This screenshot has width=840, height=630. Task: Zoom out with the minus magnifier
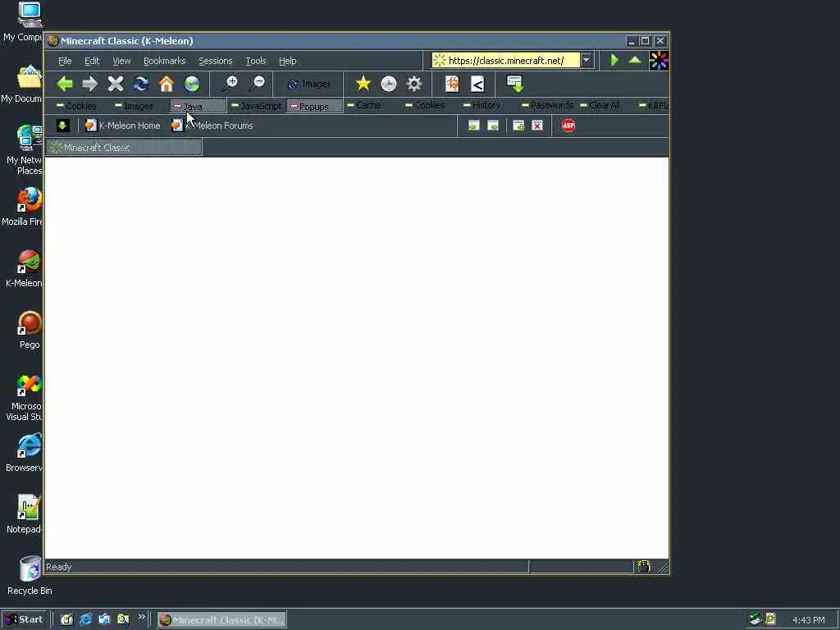pyautogui.click(x=257, y=83)
